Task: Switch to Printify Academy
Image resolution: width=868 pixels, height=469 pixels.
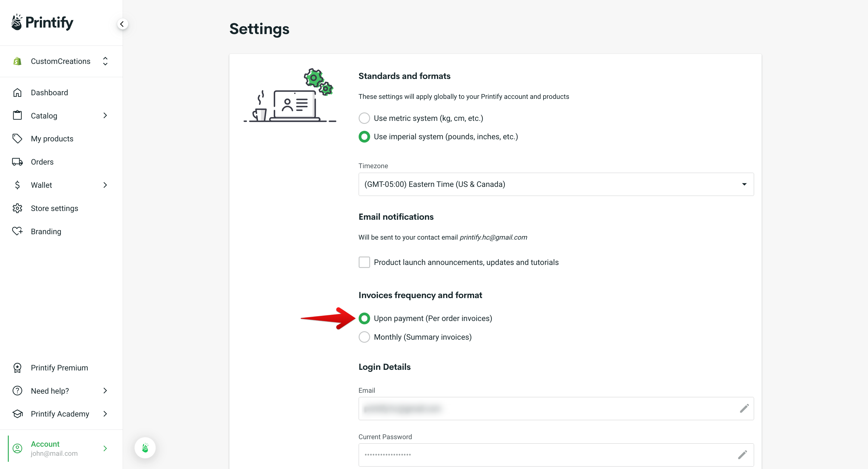Action: pos(60,414)
